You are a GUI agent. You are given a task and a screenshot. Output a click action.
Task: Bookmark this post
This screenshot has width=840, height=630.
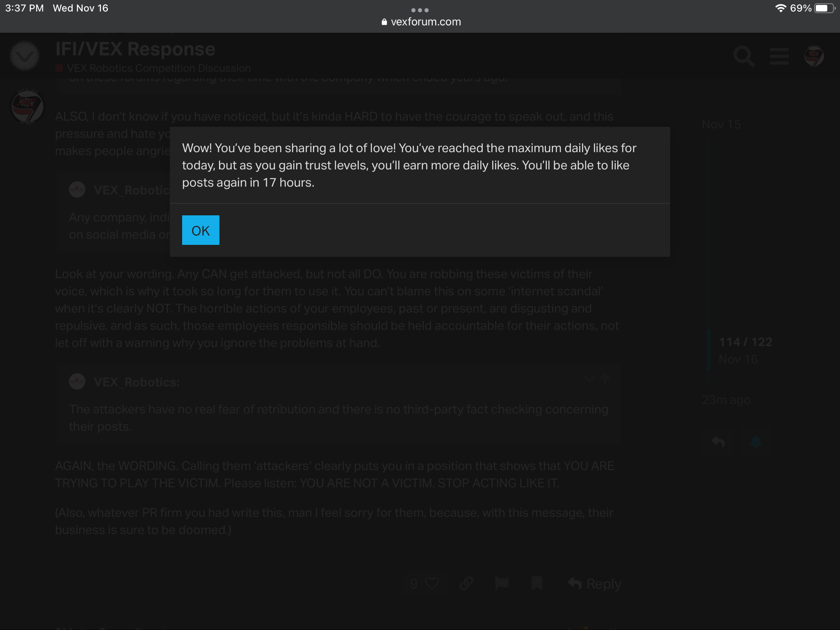click(x=537, y=583)
